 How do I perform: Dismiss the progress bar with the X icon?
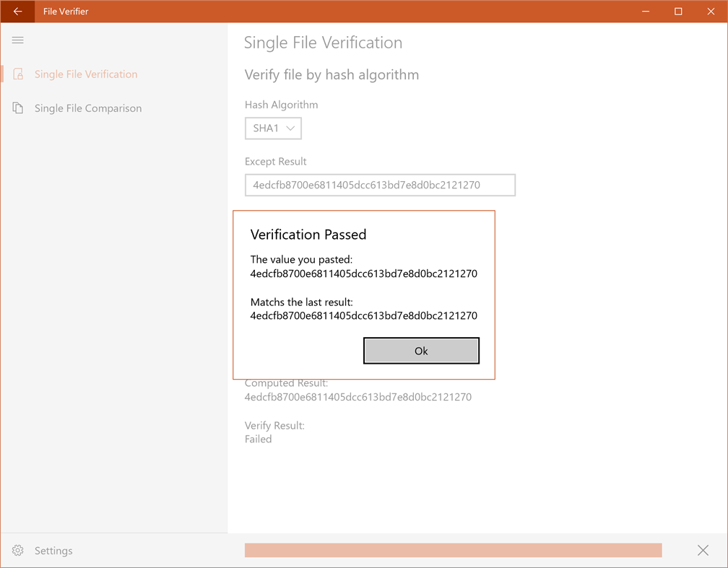pyautogui.click(x=703, y=550)
